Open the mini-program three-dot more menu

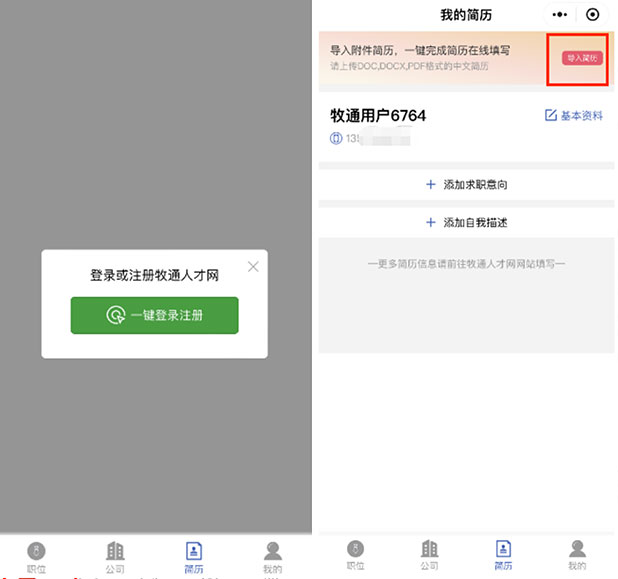coord(560,15)
